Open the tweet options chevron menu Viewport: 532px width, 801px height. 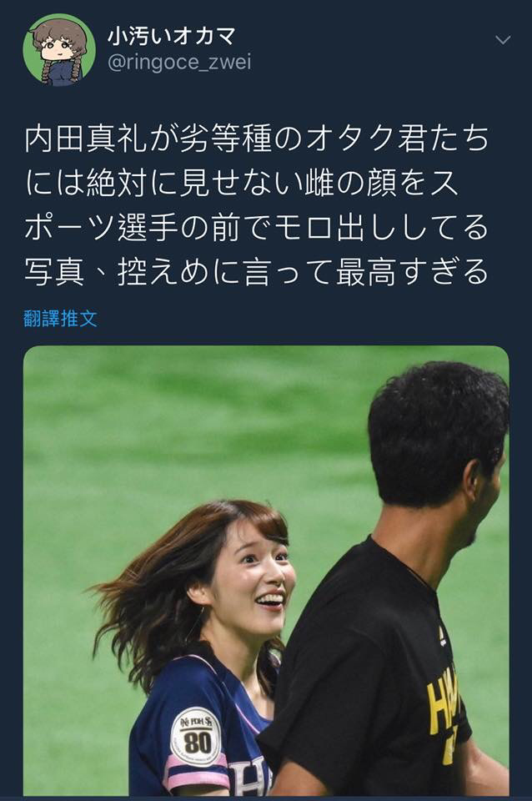click(x=503, y=40)
